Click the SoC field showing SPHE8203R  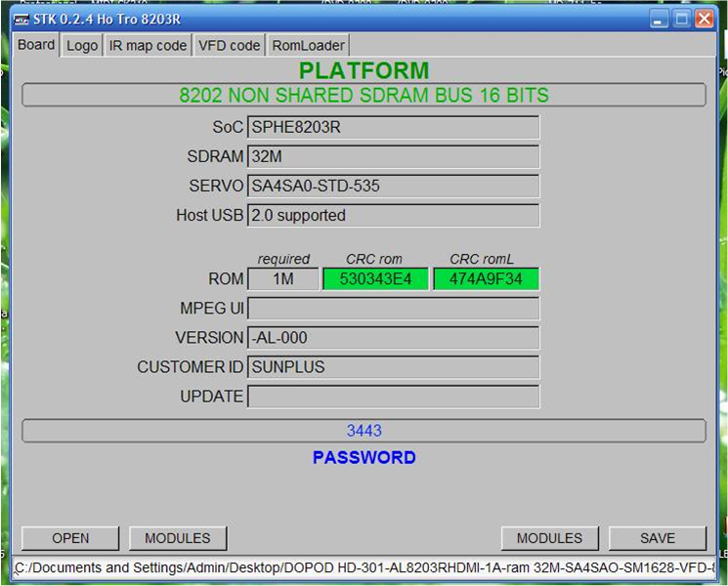coord(393,127)
